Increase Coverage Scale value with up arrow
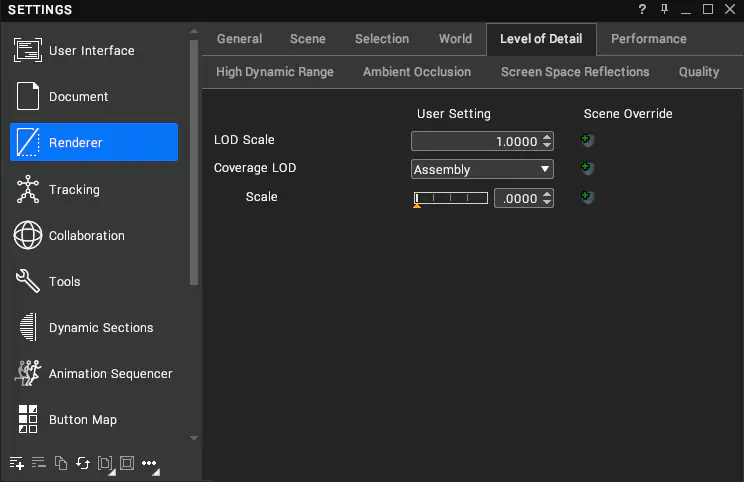This screenshot has width=744, height=482. click(x=547, y=194)
